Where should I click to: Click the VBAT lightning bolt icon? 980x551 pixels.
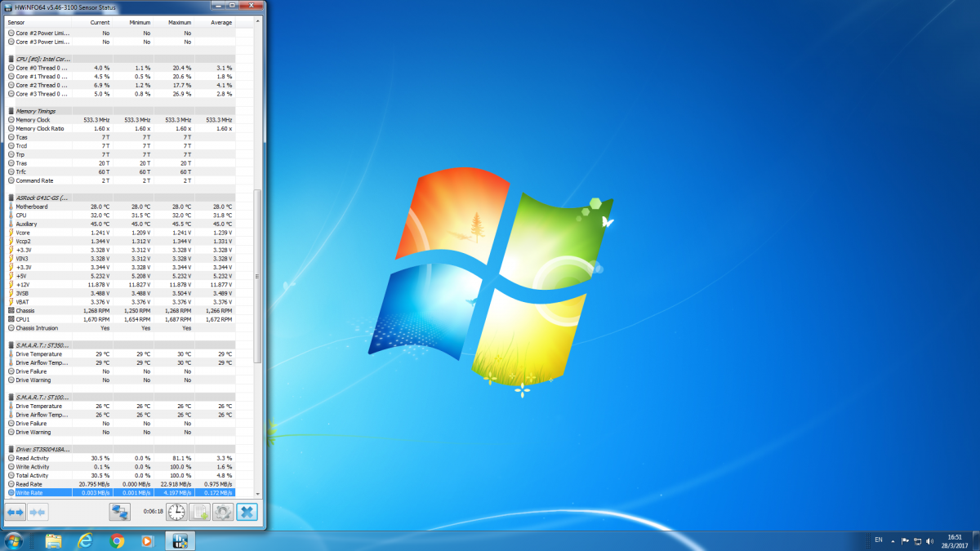coord(11,302)
